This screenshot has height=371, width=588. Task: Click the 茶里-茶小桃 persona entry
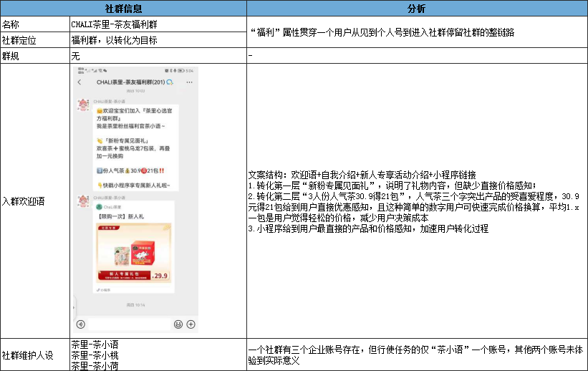(x=95, y=355)
